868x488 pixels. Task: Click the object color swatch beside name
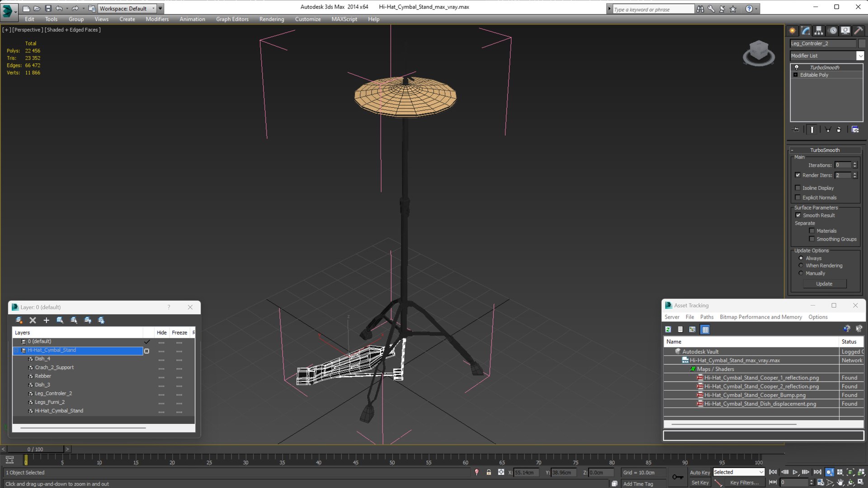(862, 43)
